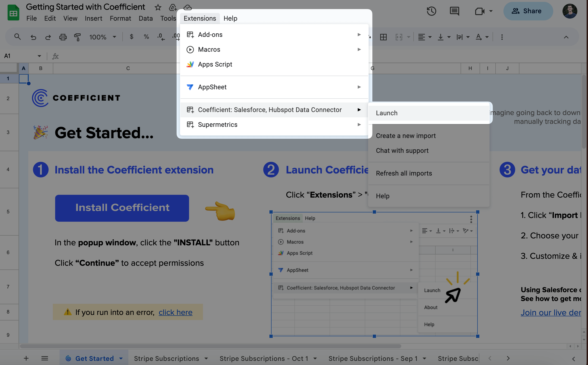Click the Google Sheets home icon

tap(13, 13)
